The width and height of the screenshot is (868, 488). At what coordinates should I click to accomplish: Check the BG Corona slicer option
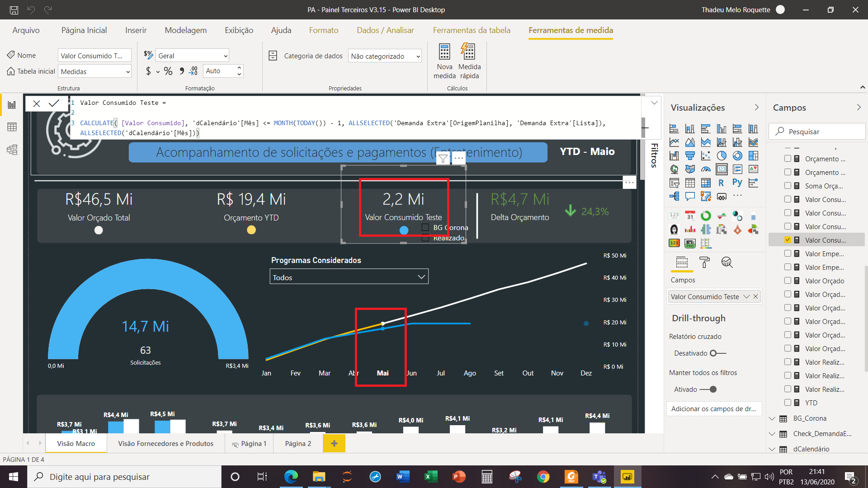[x=425, y=227]
